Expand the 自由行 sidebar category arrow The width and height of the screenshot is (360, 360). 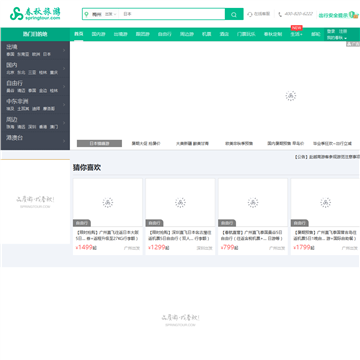64,87
